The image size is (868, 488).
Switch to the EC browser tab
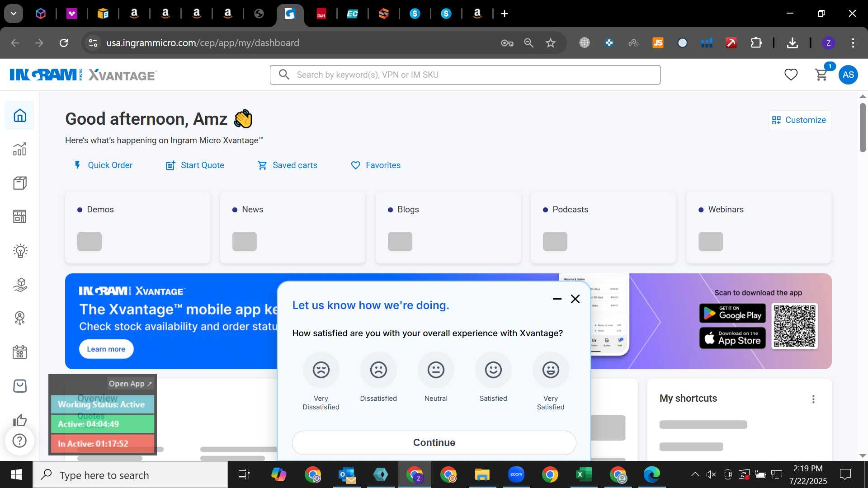352,14
